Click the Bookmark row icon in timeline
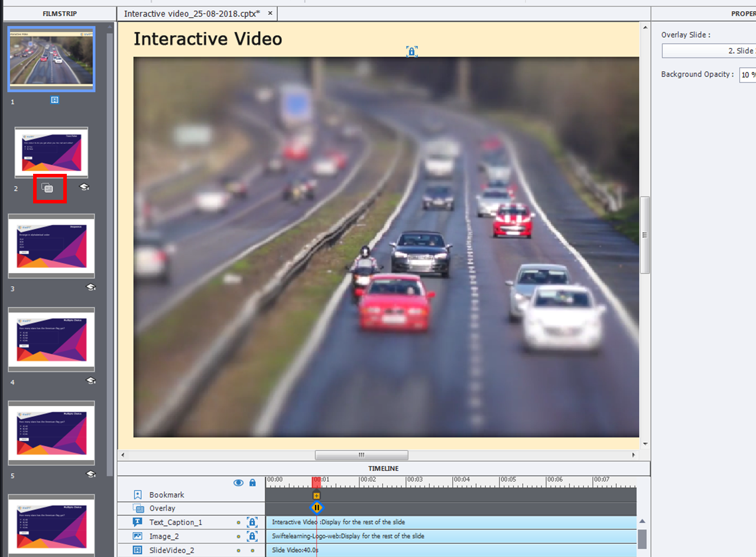Screen dimensions: 756x557 click(x=138, y=495)
